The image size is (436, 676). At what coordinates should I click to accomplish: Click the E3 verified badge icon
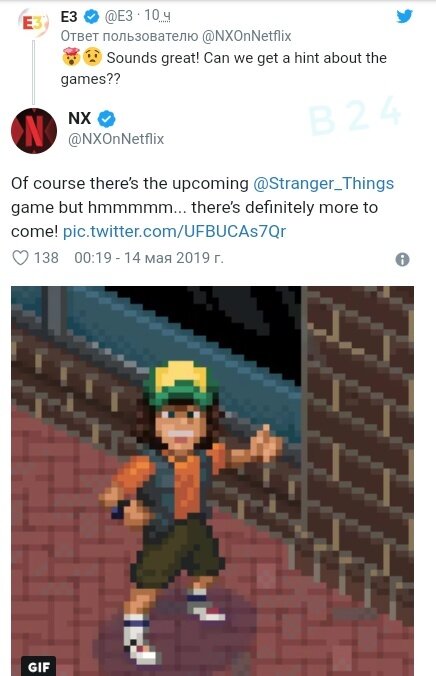coord(91,17)
